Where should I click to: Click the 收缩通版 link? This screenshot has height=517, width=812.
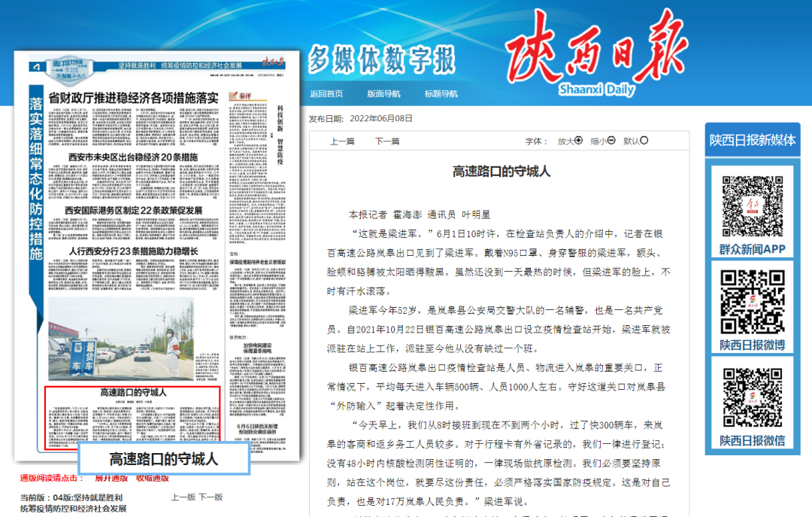[152, 478]
